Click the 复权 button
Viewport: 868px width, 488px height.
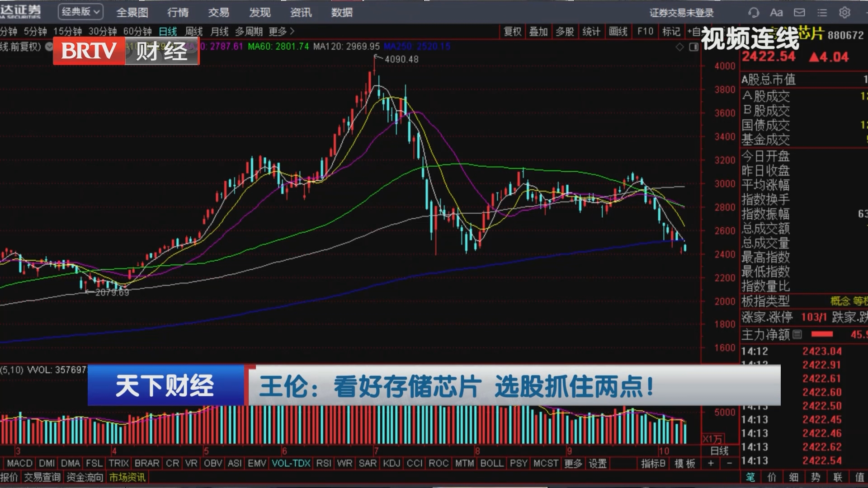(513, 31)
